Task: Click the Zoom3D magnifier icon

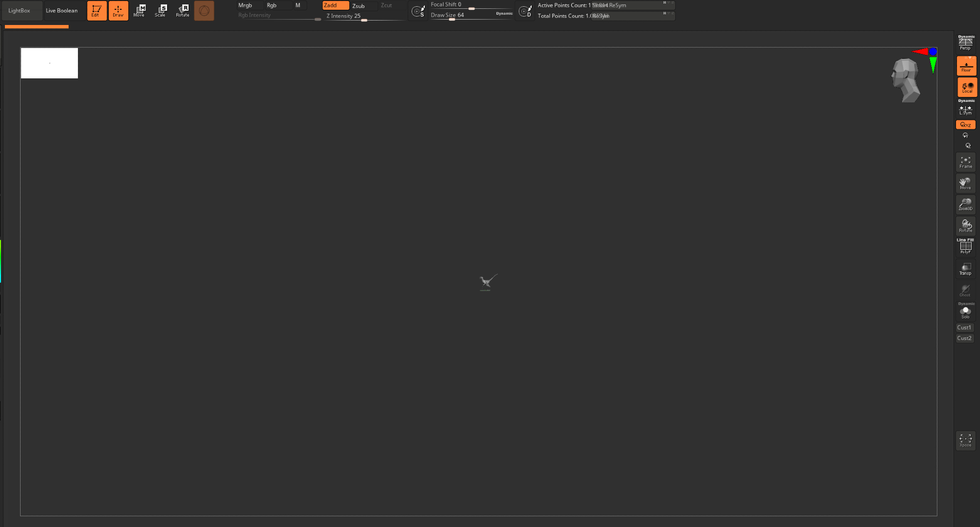Action: point(965,204)
